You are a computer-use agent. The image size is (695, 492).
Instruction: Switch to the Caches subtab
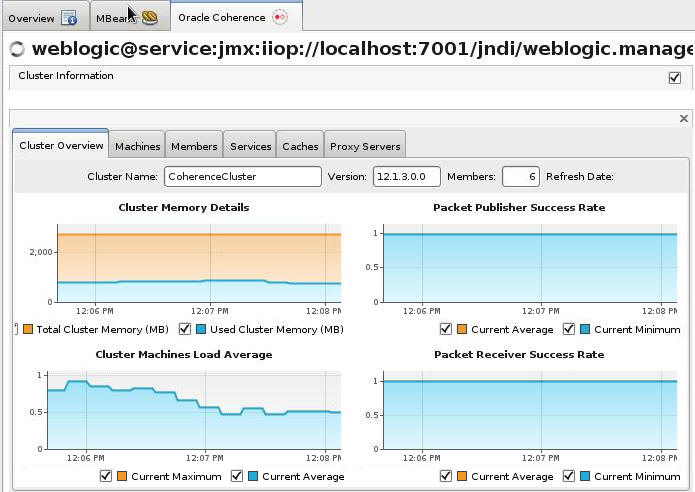click(300, 146)
